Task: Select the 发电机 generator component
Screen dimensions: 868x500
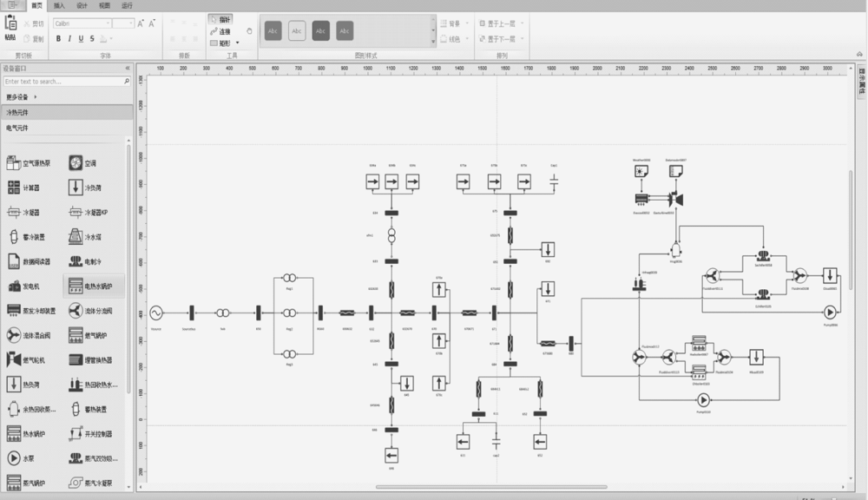Action: [x=14, y=286]
